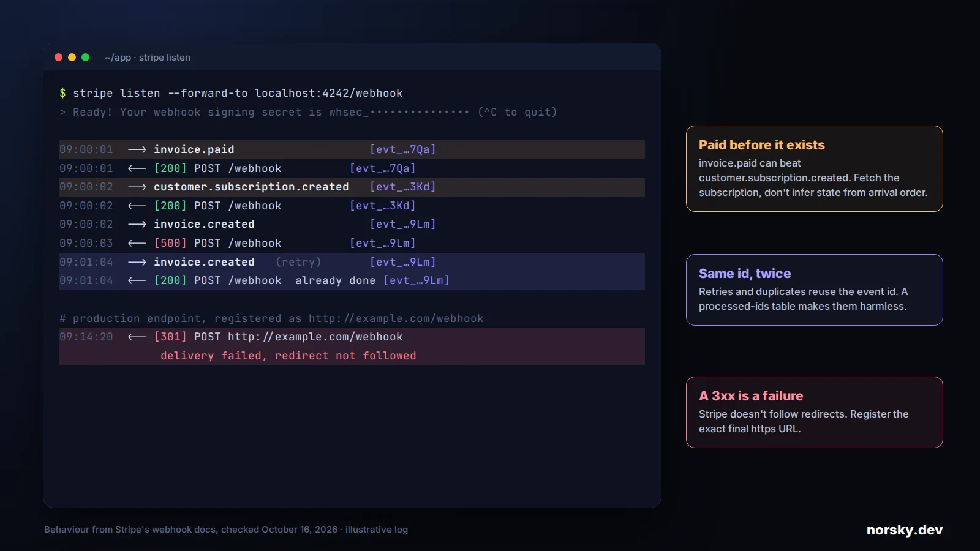Click the 09:14:20 timestamp

click(86, 337)
